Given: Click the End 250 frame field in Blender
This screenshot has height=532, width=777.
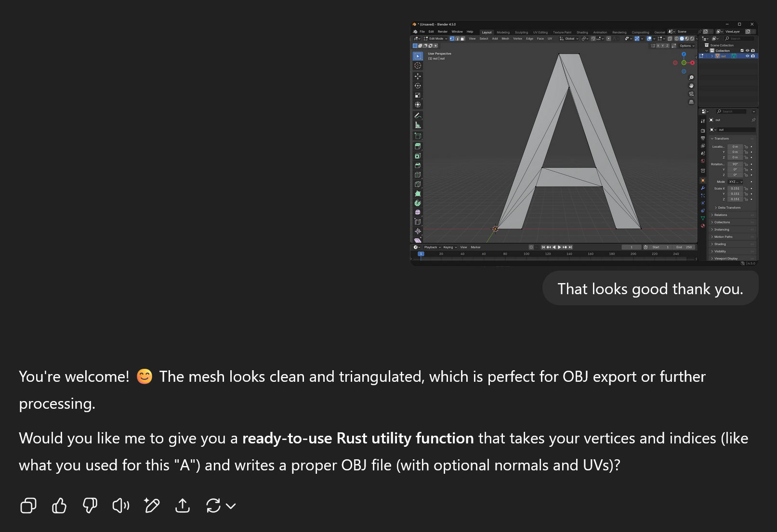Looking at the screenshot, I should tap(684, 247).
